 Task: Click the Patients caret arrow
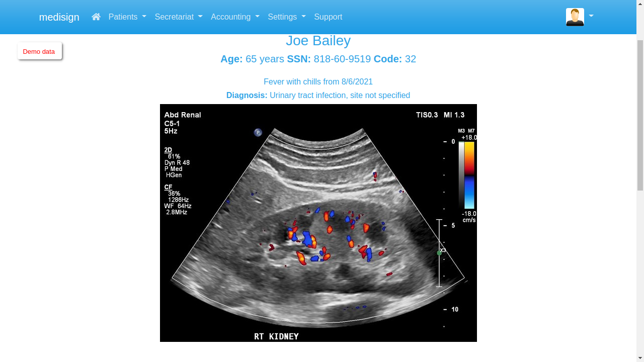144,17
